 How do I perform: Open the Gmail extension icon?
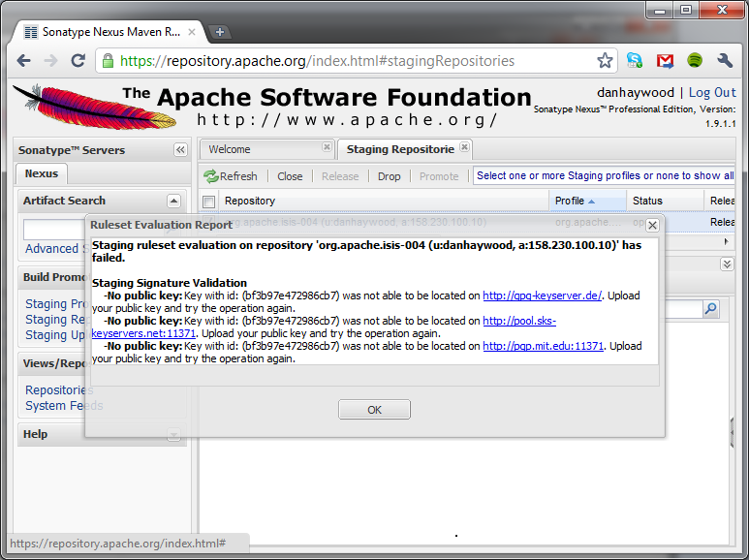(x=665, y=61)
